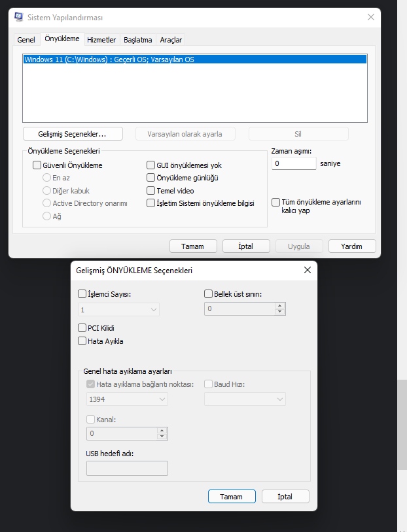Click the Kanal value field
This screenshot has width=407, height=532.
pyautogui.click(x=122, y=433)
